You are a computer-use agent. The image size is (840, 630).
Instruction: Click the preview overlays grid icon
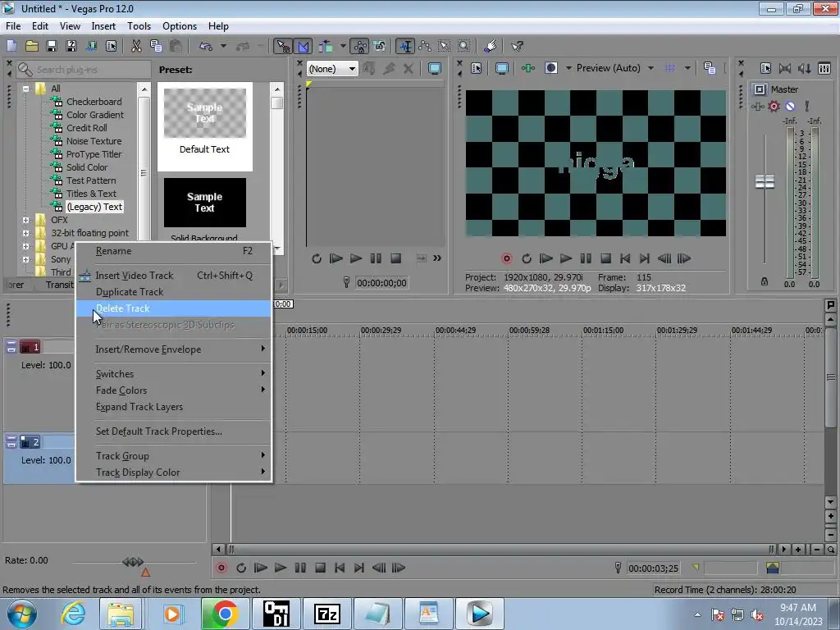click(x=669, y=68)
